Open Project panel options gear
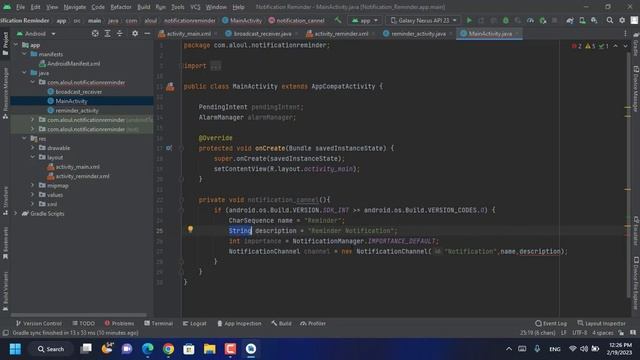The image size is (640, 360). click(x=135, y=33)
